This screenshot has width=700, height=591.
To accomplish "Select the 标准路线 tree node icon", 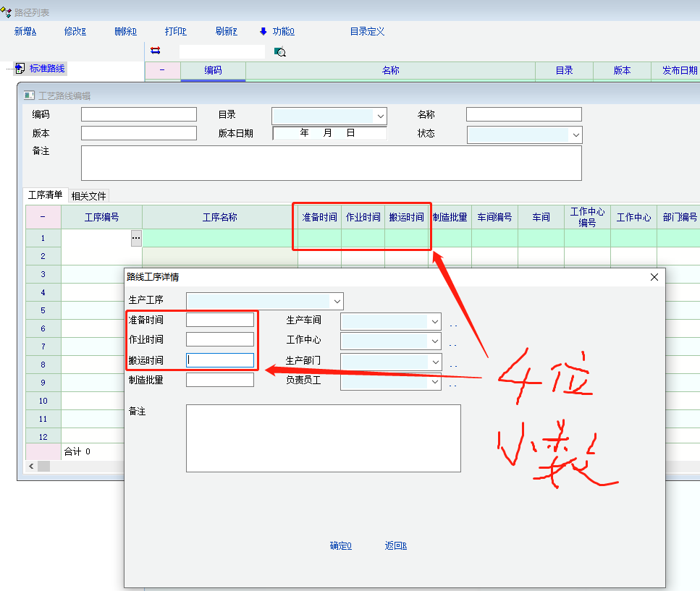I will point(20,69).
